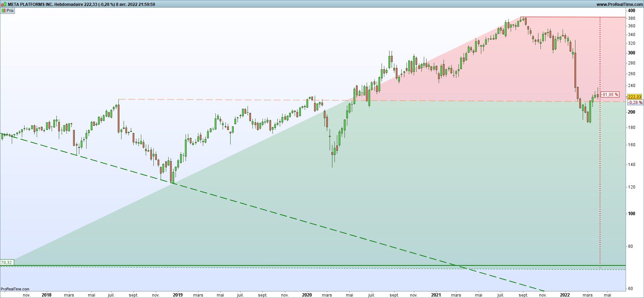
Task: Click the -0,28 % change tag on price axis
Action: pos(635,103)
